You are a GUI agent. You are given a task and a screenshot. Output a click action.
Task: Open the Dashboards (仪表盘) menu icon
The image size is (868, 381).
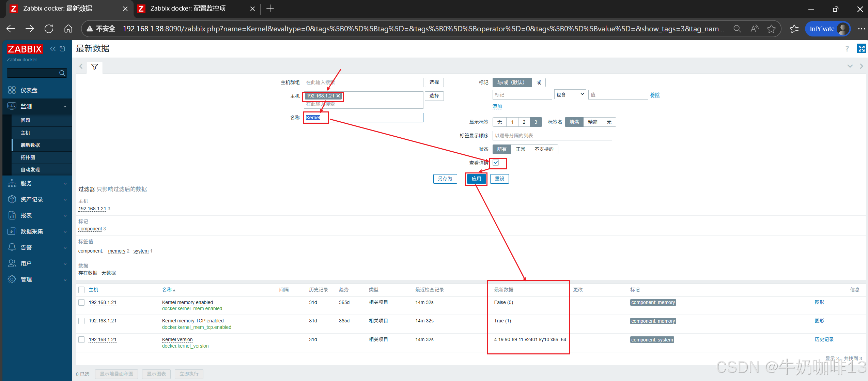point(12,90)
